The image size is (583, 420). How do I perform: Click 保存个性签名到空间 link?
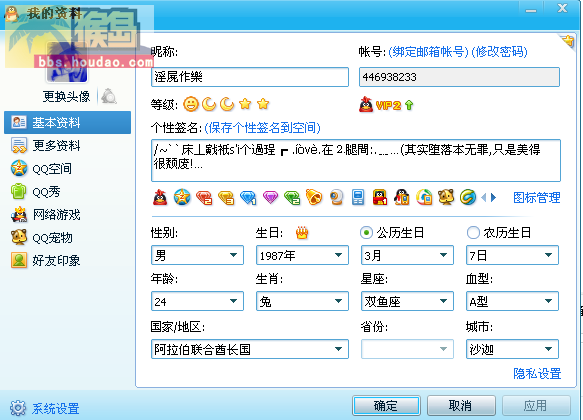coord(262,128)
